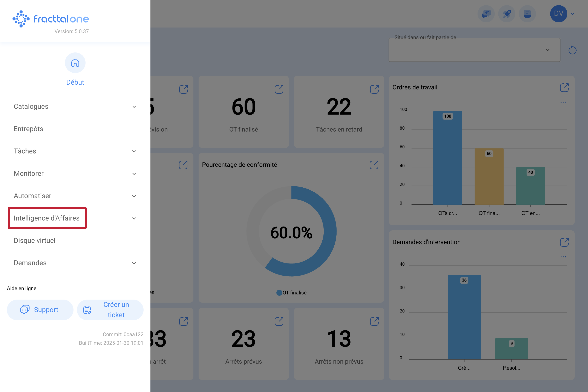Click Demandes d'intervention title

tap(426, 242)
